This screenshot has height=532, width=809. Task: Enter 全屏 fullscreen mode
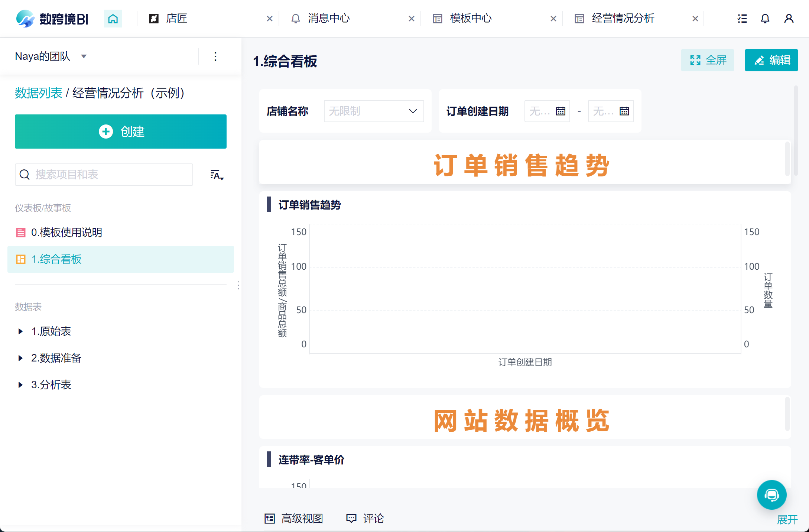[707, 60]
